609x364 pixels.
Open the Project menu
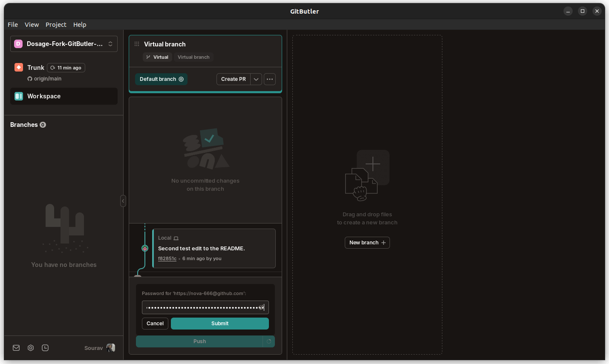(56, 24)
